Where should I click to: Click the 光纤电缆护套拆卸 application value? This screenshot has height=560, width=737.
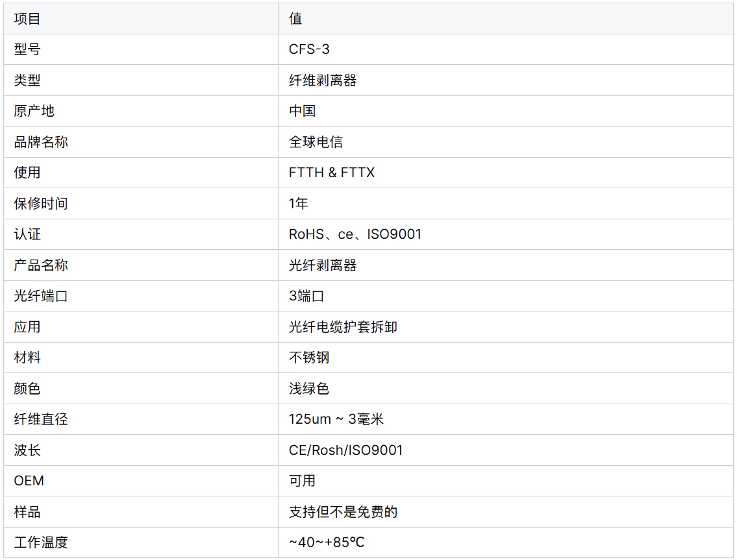point(343,327)
